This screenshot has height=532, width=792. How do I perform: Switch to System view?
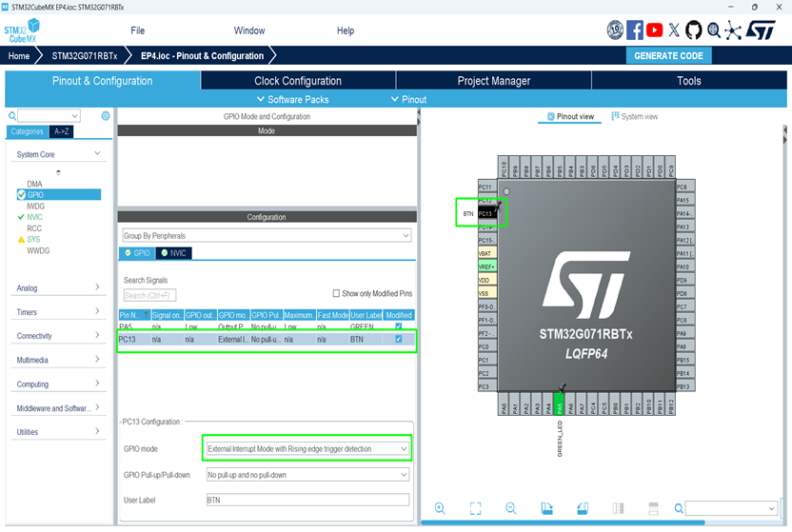(633, 117)
